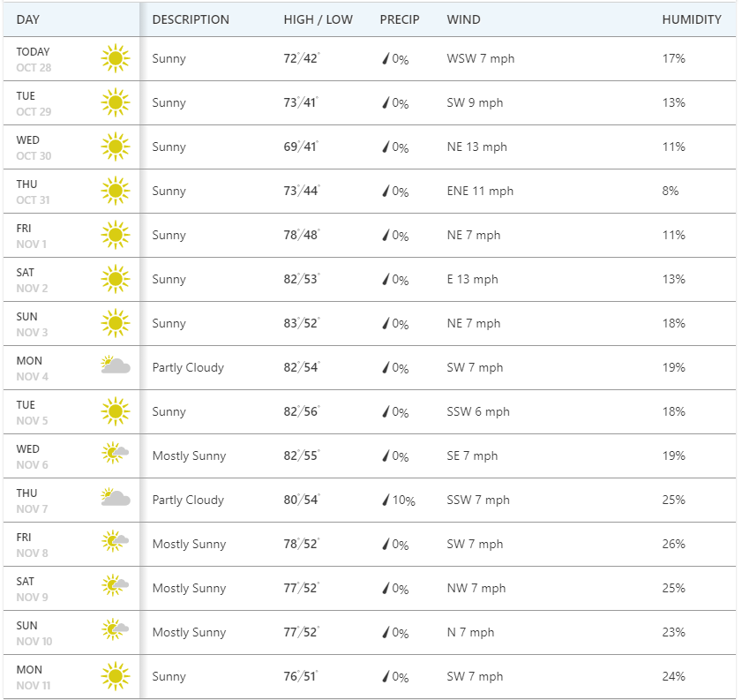Click the sun icon for Thu Oct 31
This screenshot has height=700, width=742.
click(115, 192)
